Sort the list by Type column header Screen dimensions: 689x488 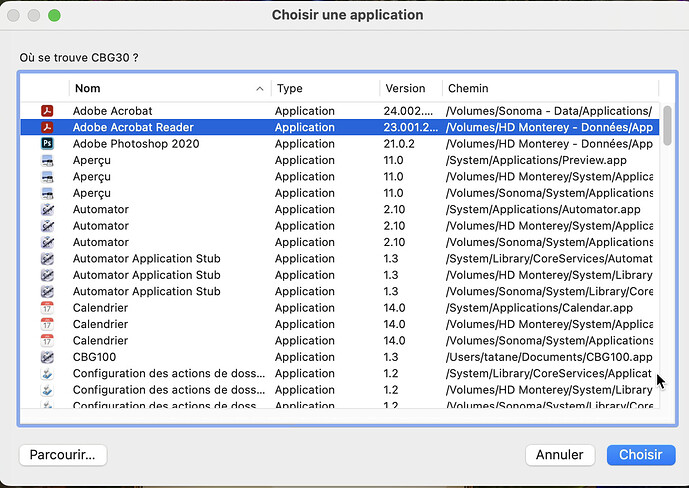(x=326, y=88)
